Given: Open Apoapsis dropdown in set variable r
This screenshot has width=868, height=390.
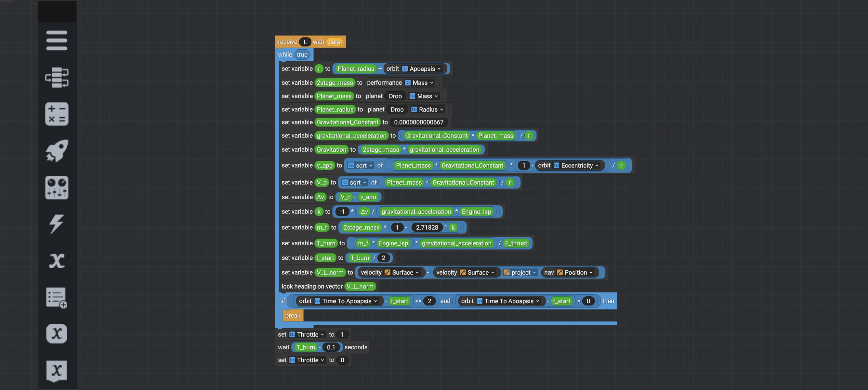Looking at the screenshot, I should point(421,69).
